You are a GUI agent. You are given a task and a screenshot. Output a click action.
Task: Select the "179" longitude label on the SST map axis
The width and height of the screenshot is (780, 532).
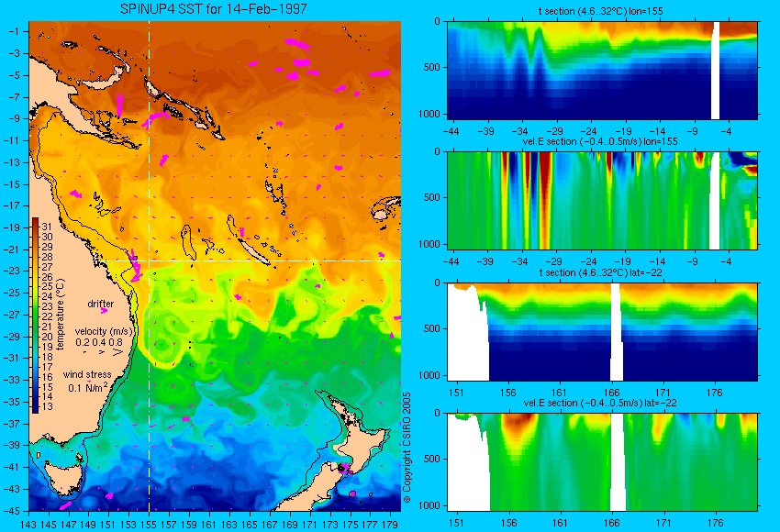pos(389,524)
